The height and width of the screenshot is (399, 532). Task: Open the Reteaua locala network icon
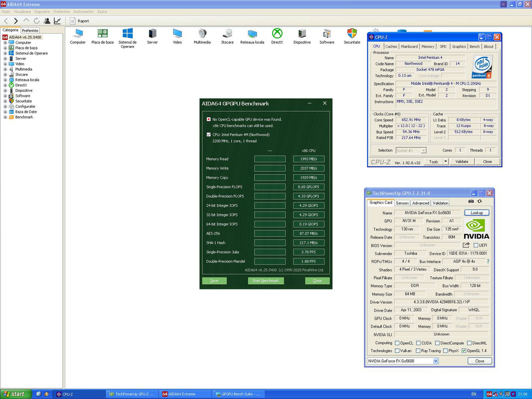coord(252,36)
